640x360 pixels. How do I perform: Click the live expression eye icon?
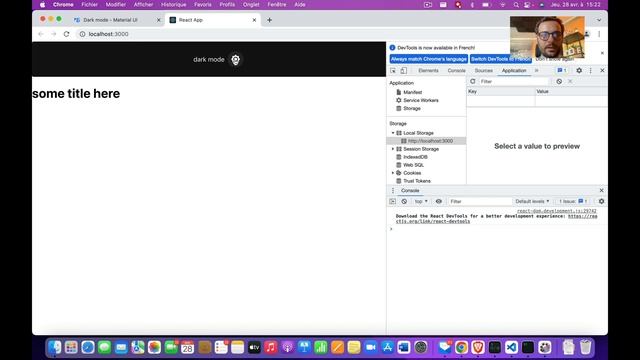pos(439,202)
